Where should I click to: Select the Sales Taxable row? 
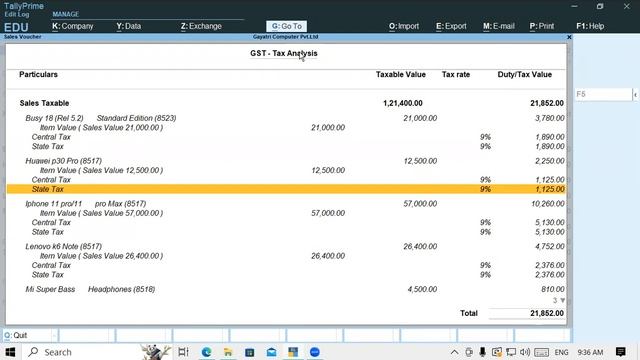pyautogui.click(x=286, y=103)
